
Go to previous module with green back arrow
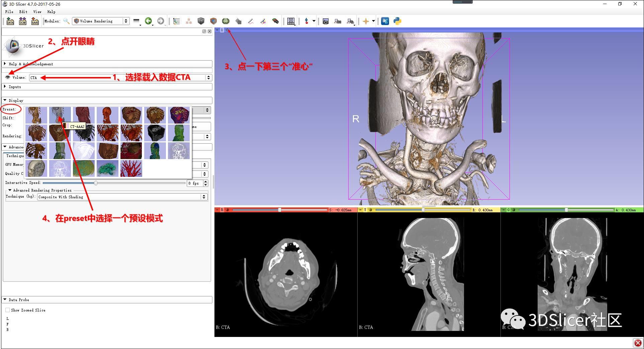148,21
